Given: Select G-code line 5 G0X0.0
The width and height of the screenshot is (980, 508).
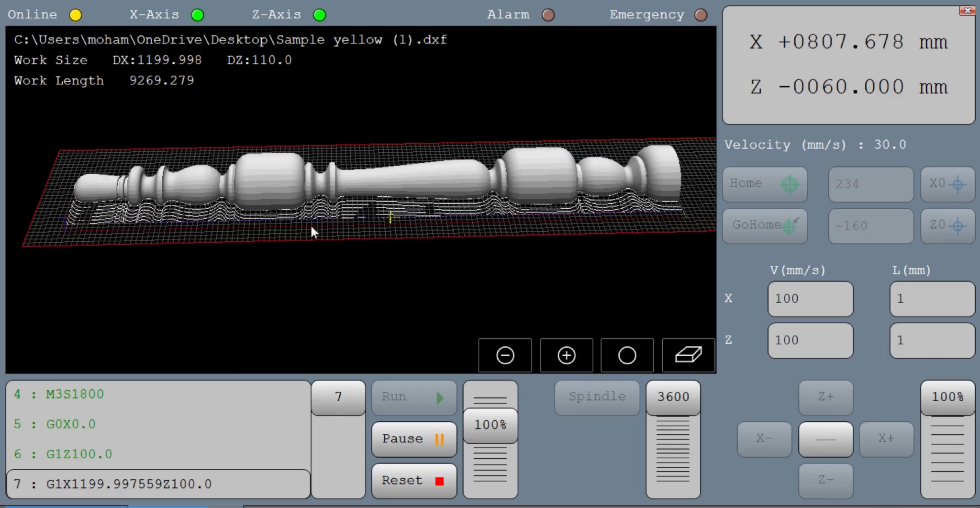Looking at the screenshot, I should (158, 425).
